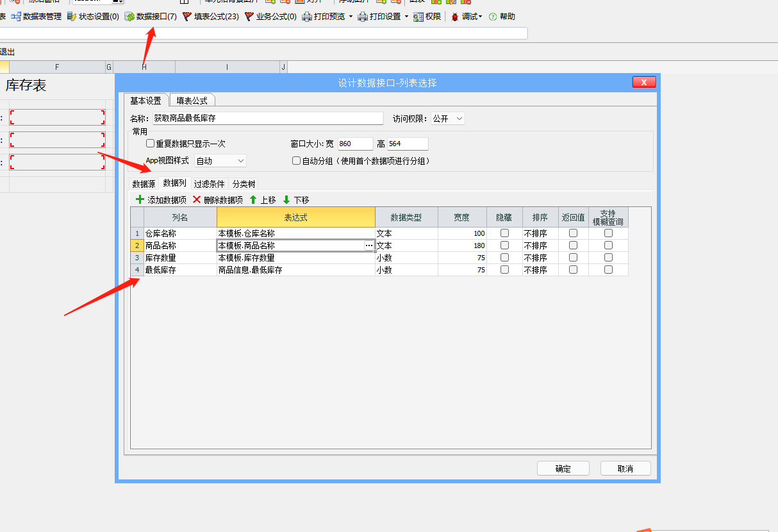Click the 确定 confirm button
This screenshot has width=778, height=532.
click(563, 468)
